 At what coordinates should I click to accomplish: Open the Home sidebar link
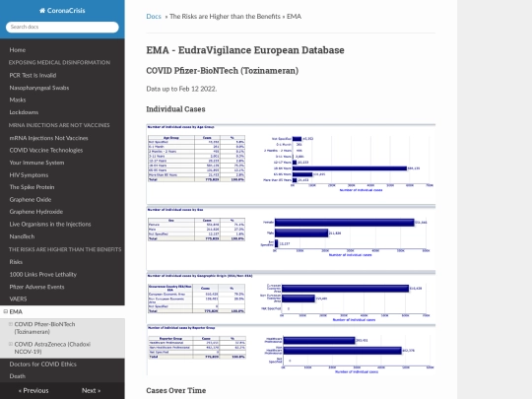click(x=18, y=50)
